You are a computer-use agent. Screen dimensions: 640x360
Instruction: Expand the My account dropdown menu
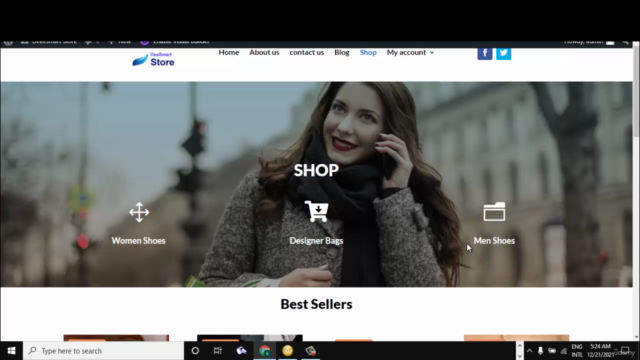(410, 52)
